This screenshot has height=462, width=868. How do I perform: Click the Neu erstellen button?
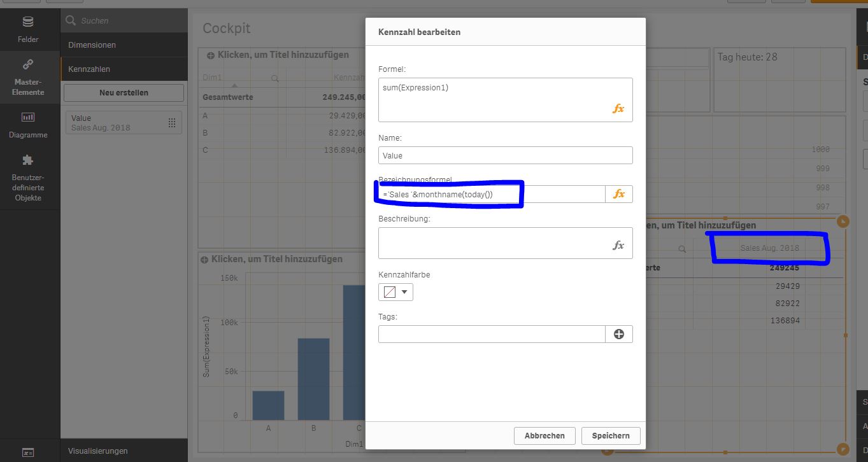[124, 92]
